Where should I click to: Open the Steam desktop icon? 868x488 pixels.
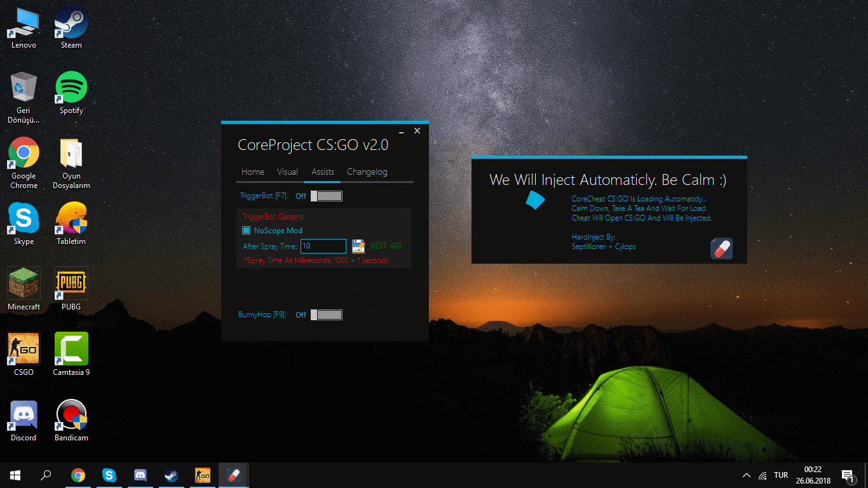71,29
